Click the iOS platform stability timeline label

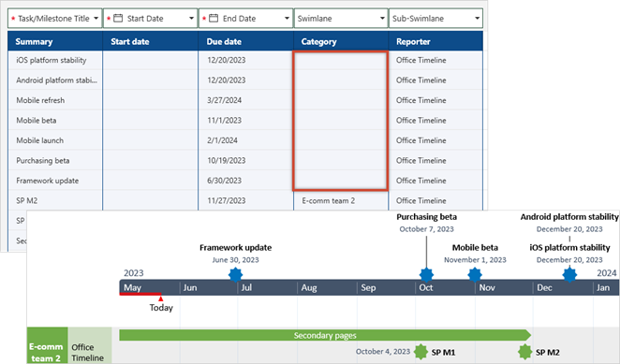[569, 248]
